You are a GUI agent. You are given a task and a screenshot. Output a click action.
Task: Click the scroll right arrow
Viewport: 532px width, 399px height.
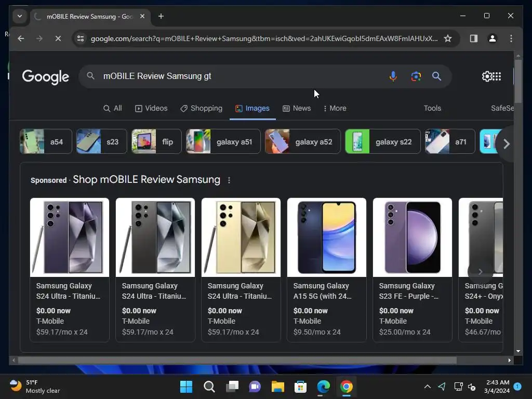(x=509, y=361)
